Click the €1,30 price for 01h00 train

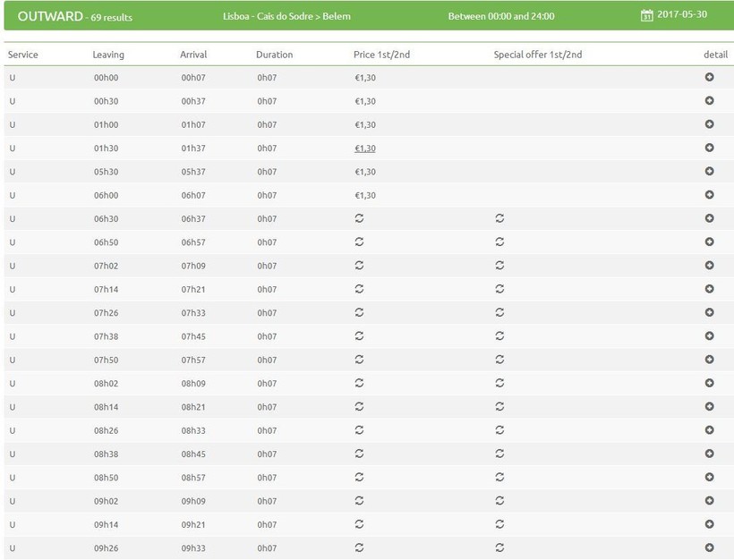(365, 125)
